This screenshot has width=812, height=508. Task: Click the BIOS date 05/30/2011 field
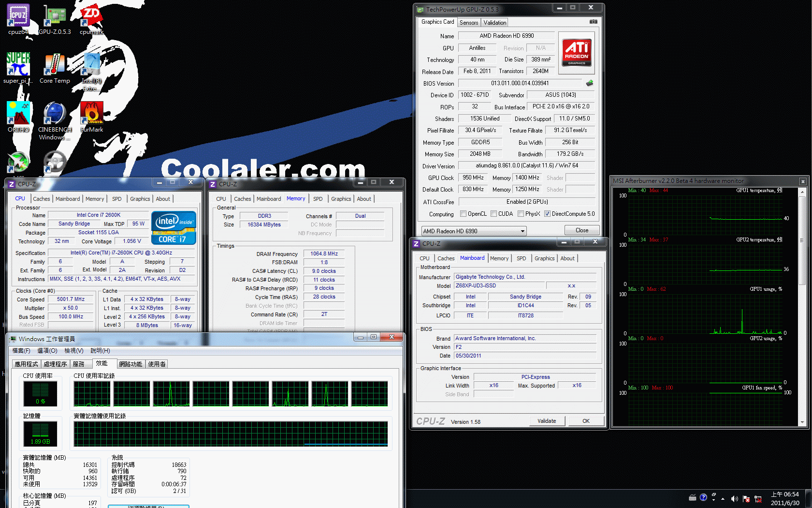525,356
